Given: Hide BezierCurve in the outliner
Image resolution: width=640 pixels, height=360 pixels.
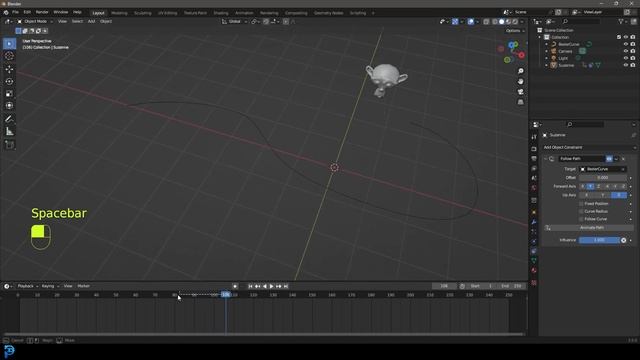Looking at the screenshot, I should pos(626,44).
